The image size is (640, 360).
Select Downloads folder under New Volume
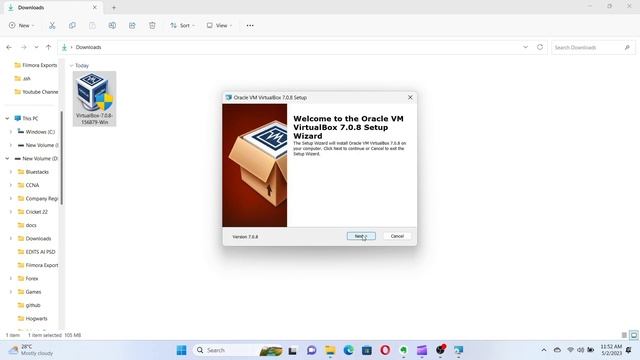(x=34, y=238)
